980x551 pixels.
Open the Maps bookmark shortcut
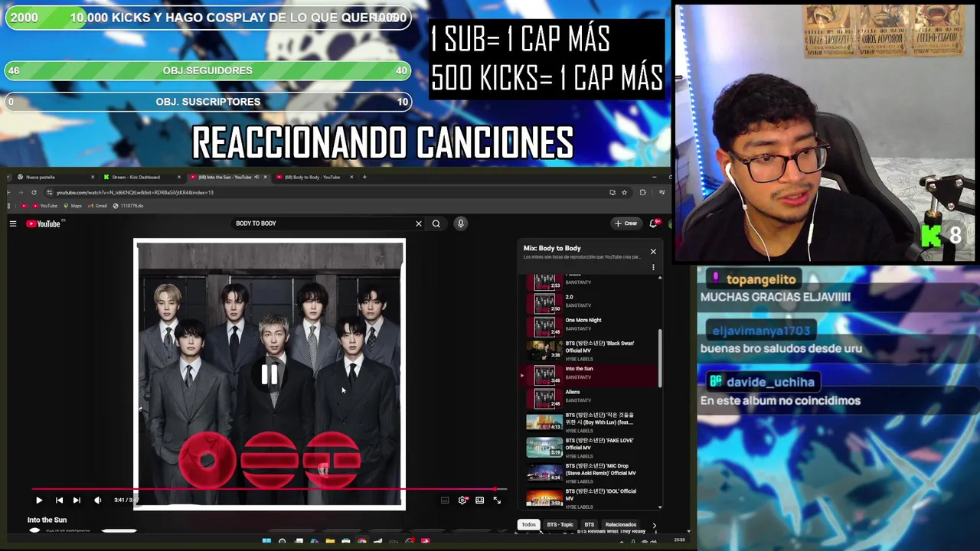[x=73, y=206]
